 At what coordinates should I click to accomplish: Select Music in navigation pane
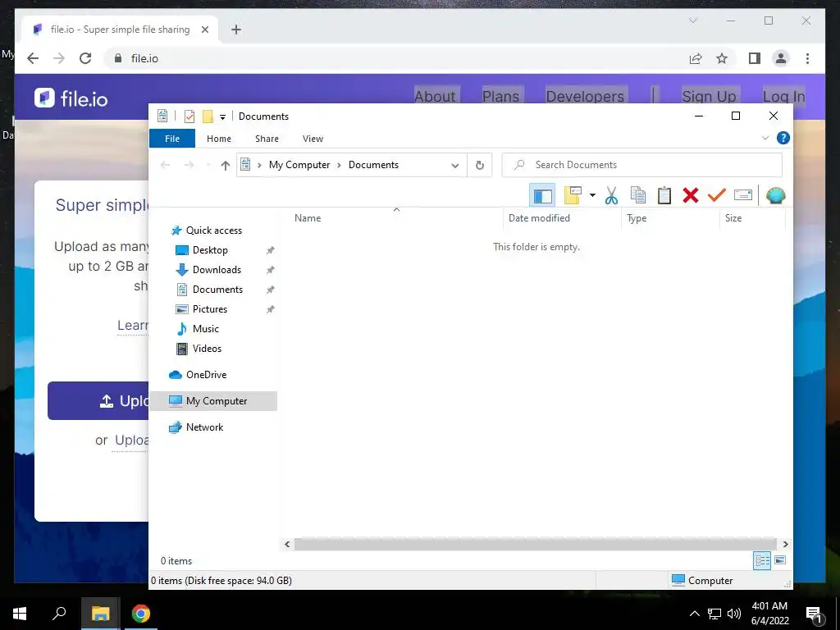[205, 329]
